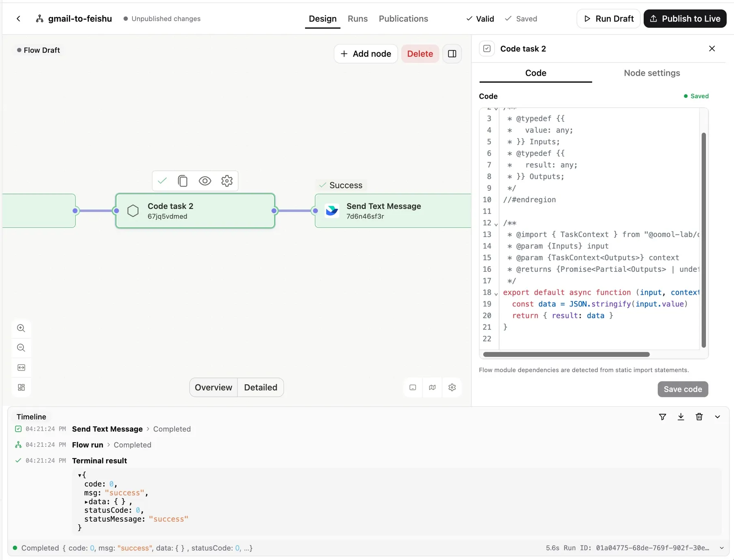Open node gear settings above Code task 2
The height and width of the screenshot is (560, 734).
click(x=227, y=181)
